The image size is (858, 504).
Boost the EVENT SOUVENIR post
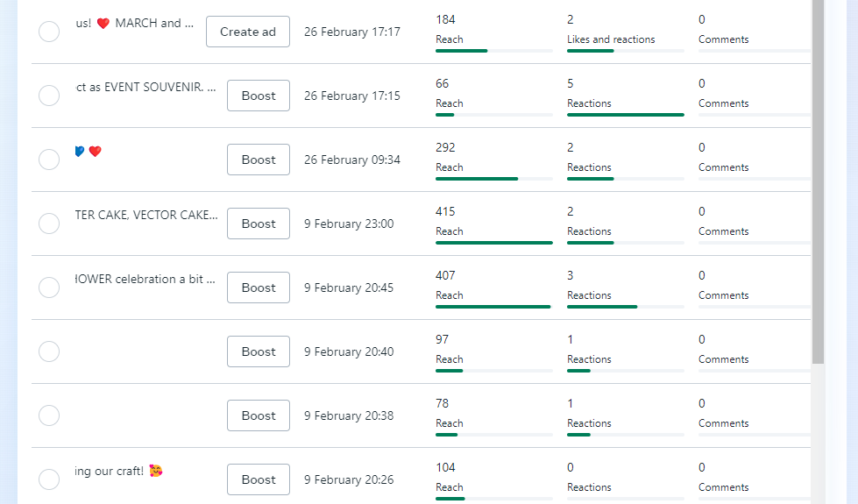point(259,96)
